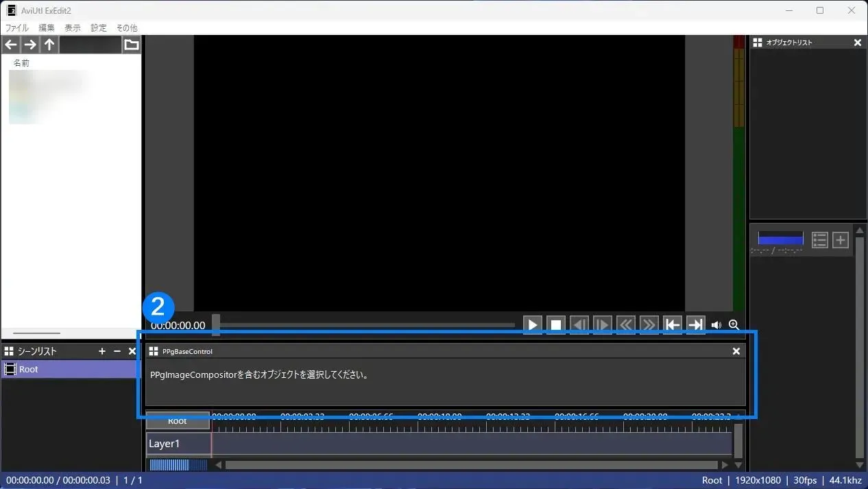Open the 表示 menu
Screen dimensions: 868x489
point(73,28)
